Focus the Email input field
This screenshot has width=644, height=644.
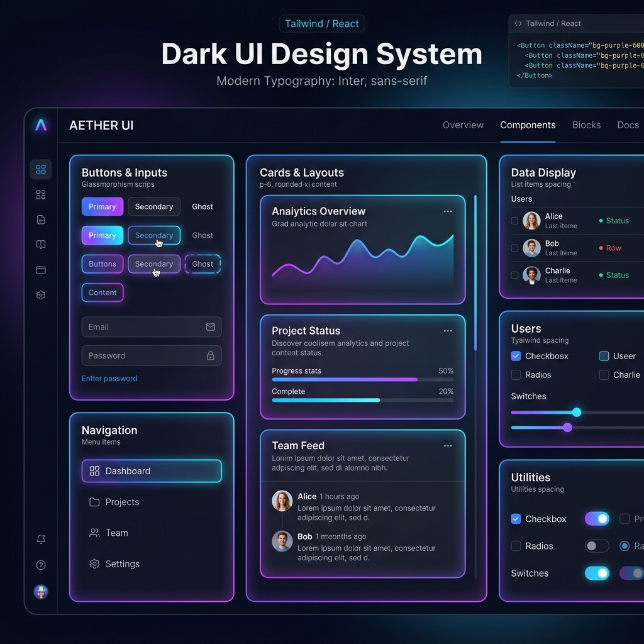pyautogui.click(x=152, y=327)
